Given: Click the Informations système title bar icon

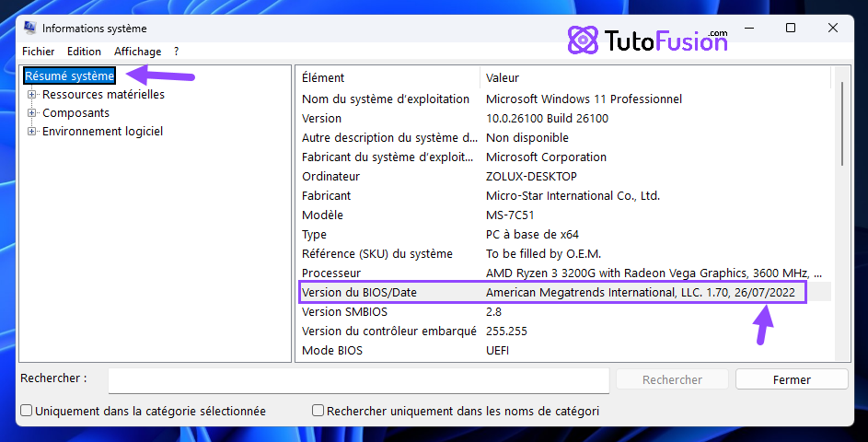Looking at the screenshot, I should [29, 29].
